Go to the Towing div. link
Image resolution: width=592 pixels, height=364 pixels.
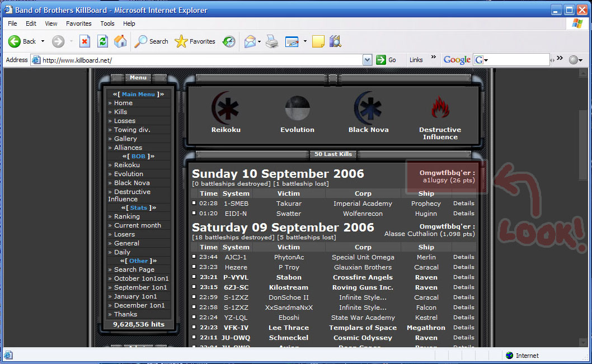click(132, 130)
